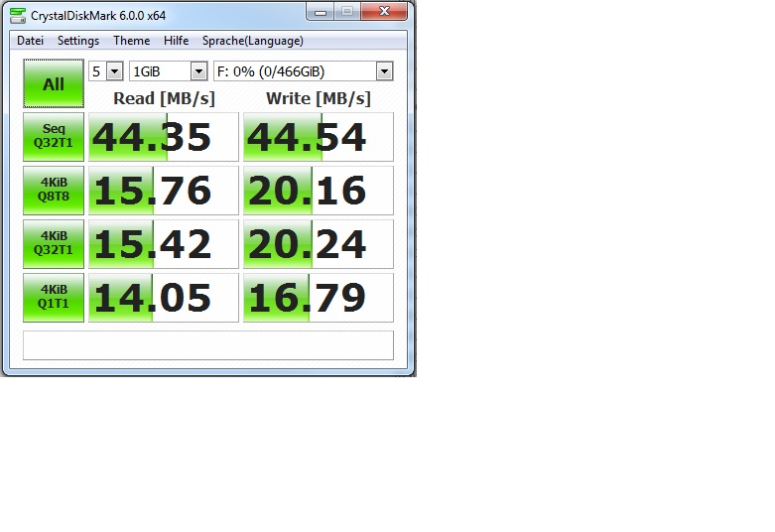Expand the F: drive selection dropdown

click(x=384, y=71)
